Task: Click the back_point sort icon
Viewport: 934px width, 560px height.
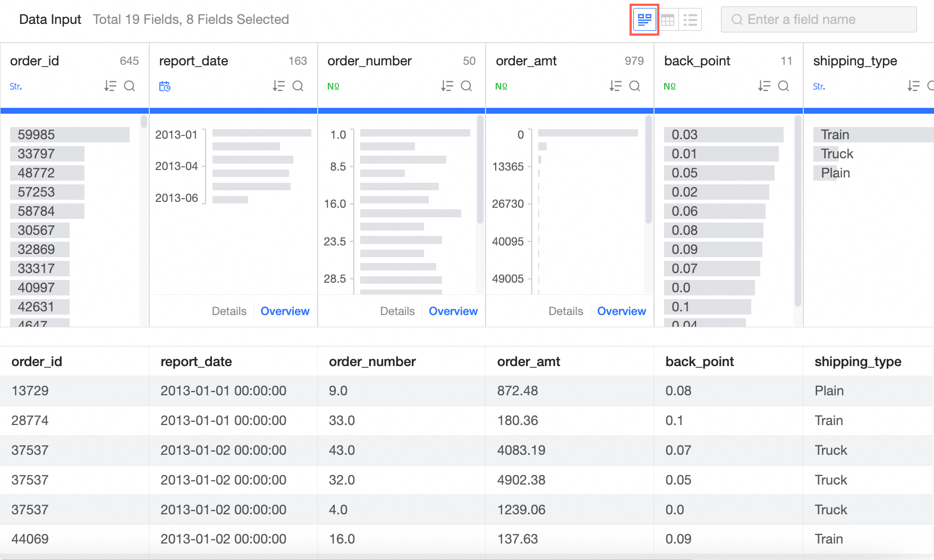Action: point(764,86)
